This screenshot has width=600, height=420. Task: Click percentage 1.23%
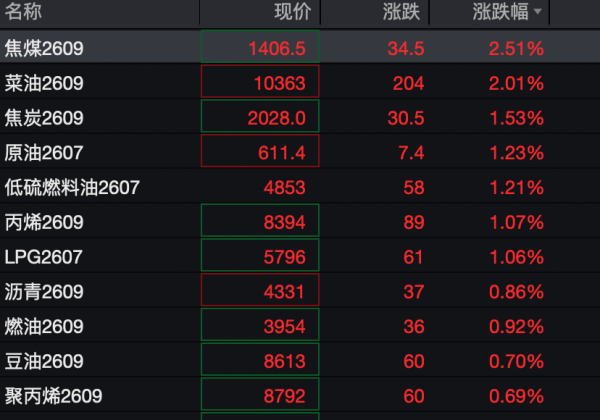tap(517, 153)
